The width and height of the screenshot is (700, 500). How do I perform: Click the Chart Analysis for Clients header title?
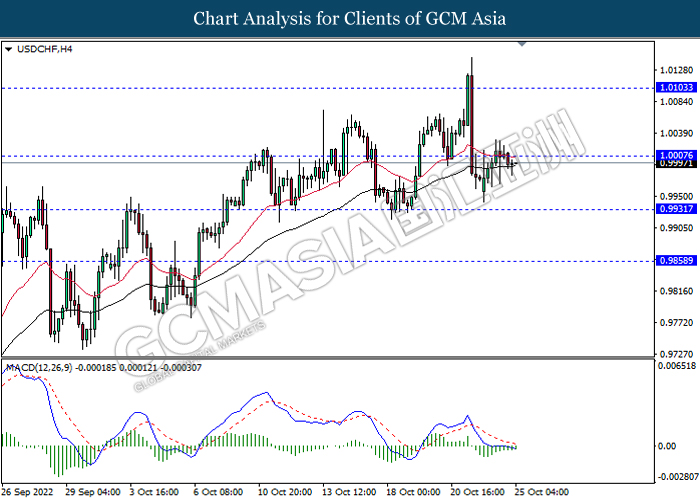350,19
